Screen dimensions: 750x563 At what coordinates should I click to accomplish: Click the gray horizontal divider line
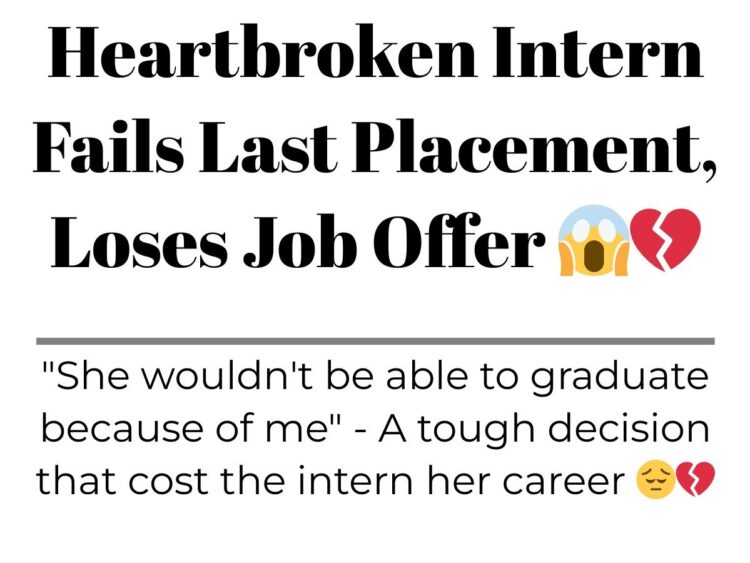coord(375,341)
